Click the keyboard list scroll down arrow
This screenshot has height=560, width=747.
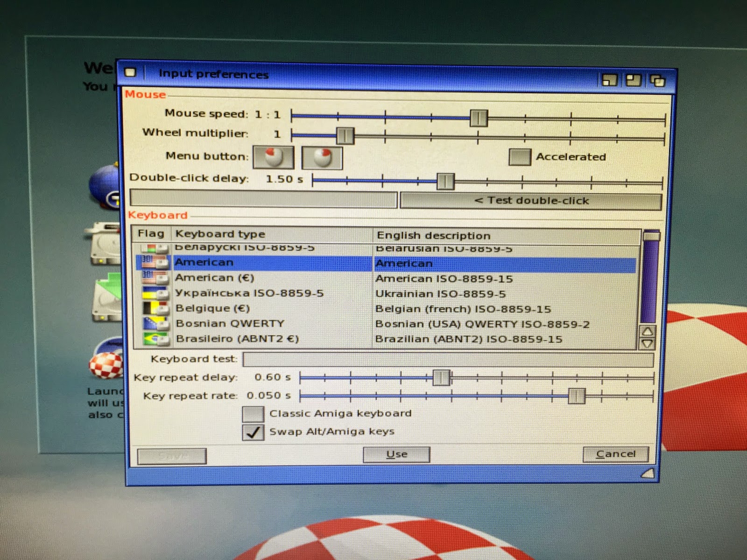point(648,344)
